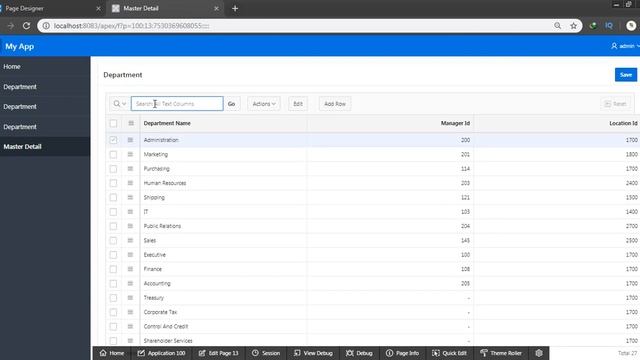Check the Shipping row checkbox
The width and height of the screenshot is (640, 360).
pyautogui.click(x=113, y=197)
